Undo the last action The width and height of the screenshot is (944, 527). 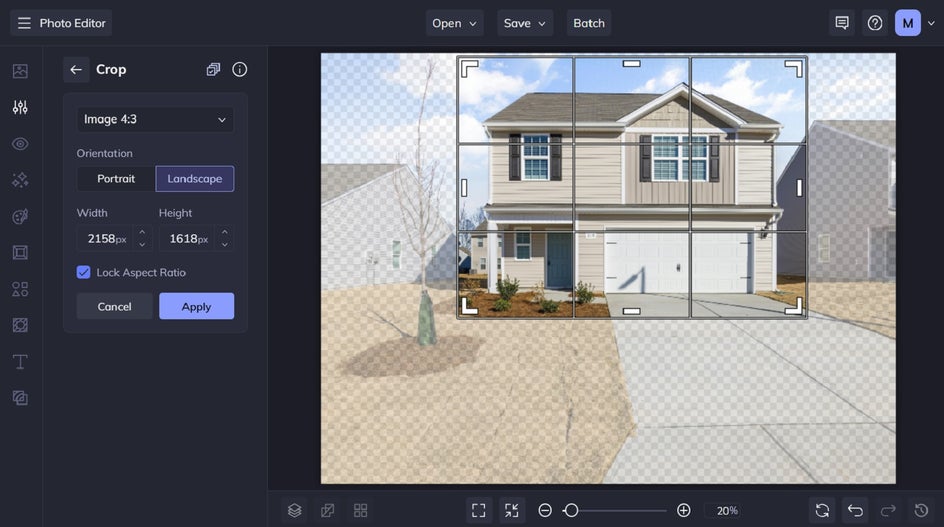[x=855, y=510]
